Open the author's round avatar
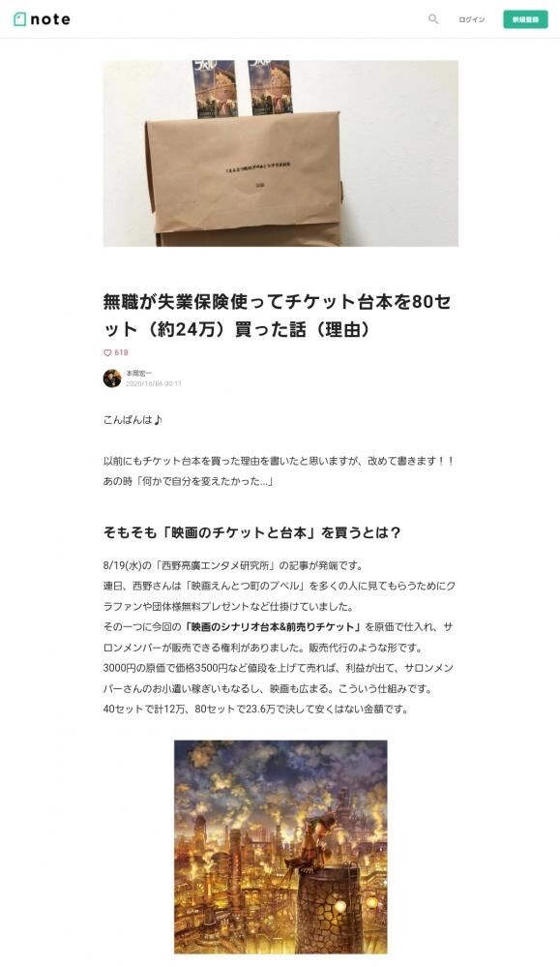Image resolution: width=560 pixels, height=967 pixels. [112, 378]
